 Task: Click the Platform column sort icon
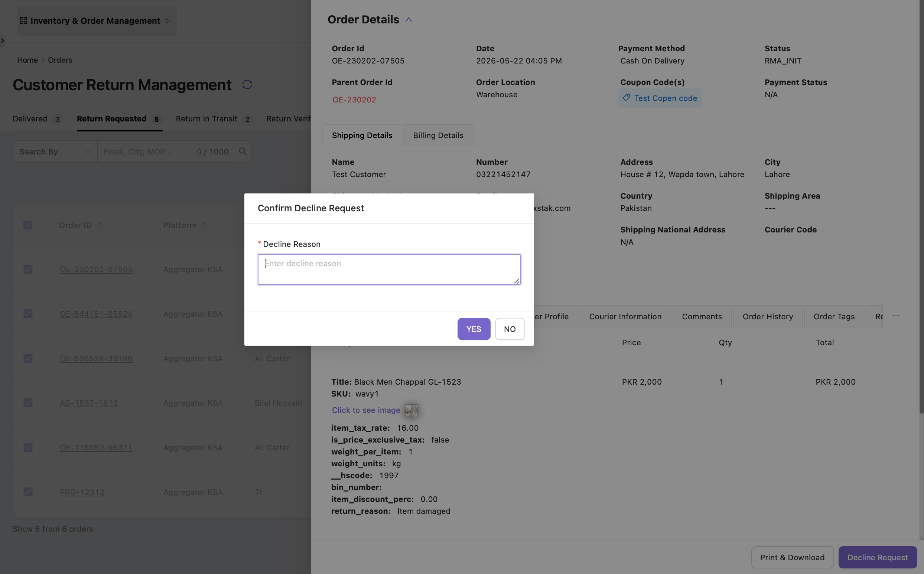click(204, 225)
